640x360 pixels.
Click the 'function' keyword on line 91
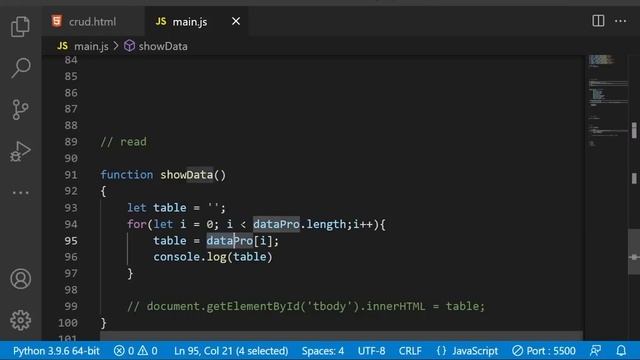click(127, 175)
